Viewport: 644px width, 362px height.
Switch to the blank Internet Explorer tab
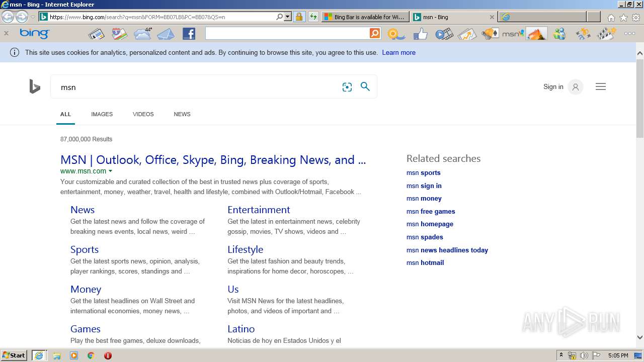point(542,17)
